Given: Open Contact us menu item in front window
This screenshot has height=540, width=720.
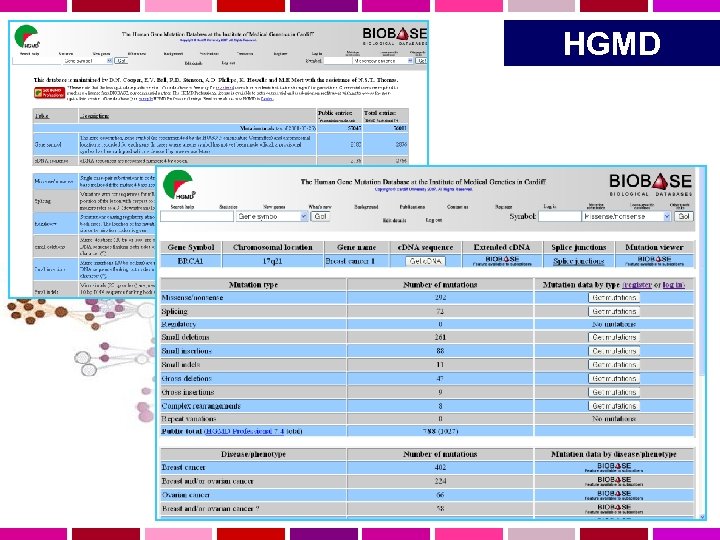Looking at the screenshot, I should pos(457,207).
